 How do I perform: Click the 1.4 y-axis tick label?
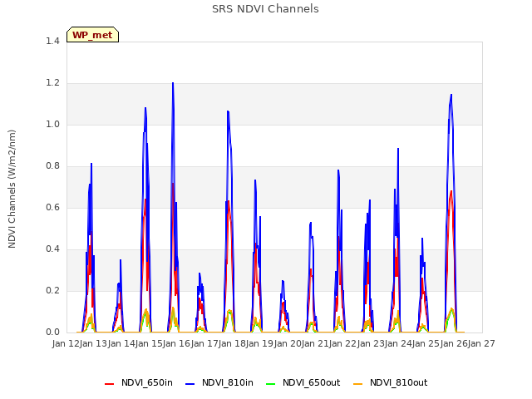tap(52, 41)
